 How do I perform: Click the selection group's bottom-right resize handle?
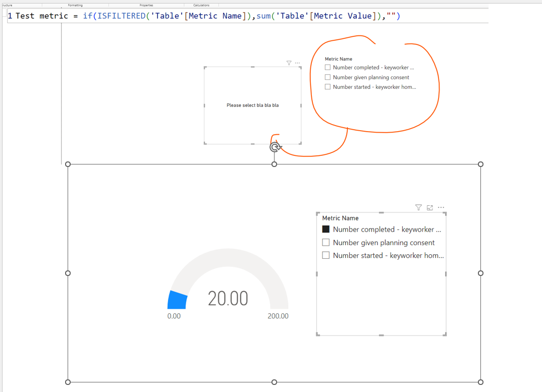480,382
